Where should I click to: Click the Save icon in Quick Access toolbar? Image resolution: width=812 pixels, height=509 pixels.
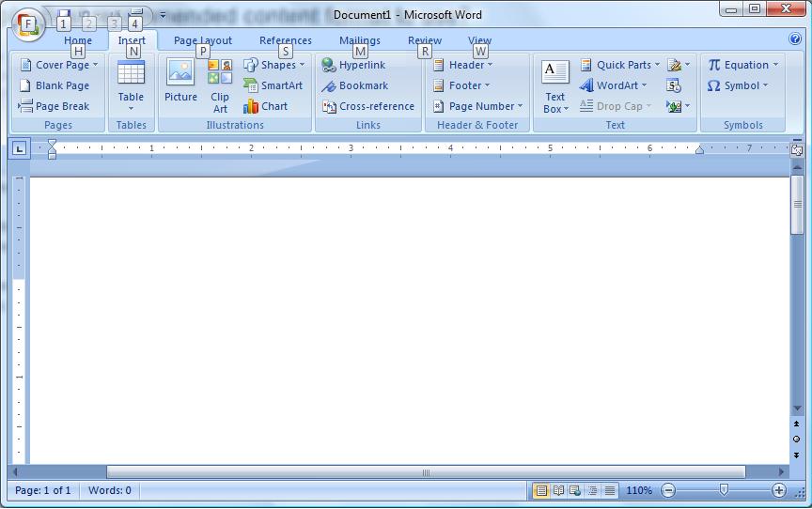(64, 14)
